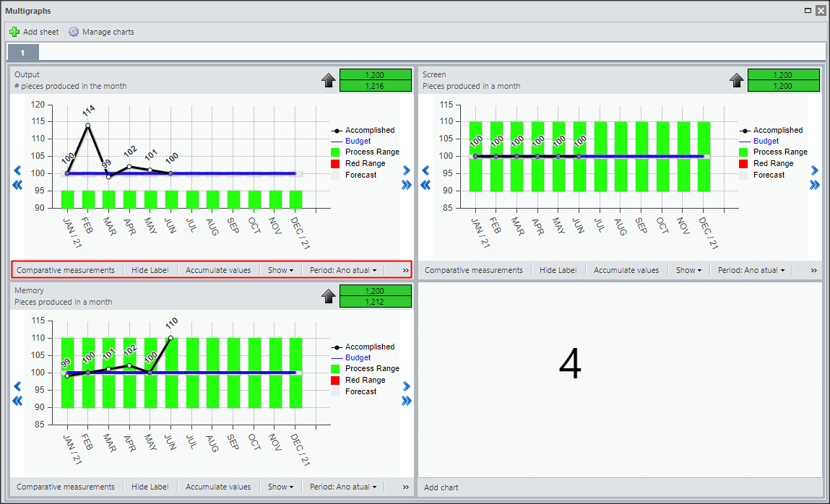The width and height of the screenshot is (830, 504).
Task: Click Add chart in the empty panel
Action: [441, 487]
